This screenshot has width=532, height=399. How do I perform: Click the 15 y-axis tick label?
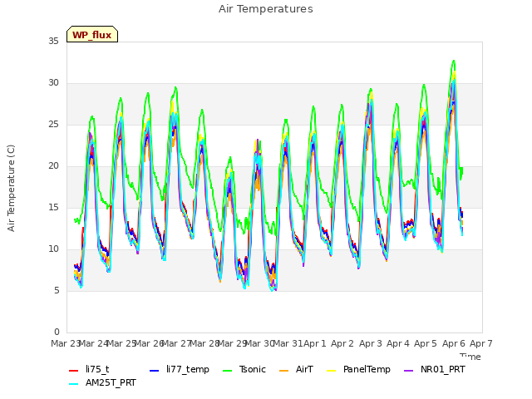(x=53, y=208)
